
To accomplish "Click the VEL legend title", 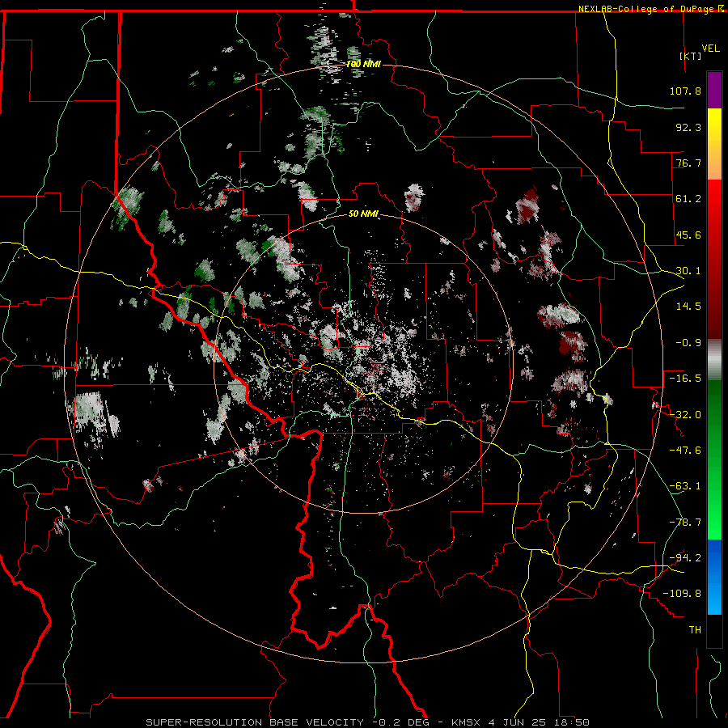I will (710, 48).
